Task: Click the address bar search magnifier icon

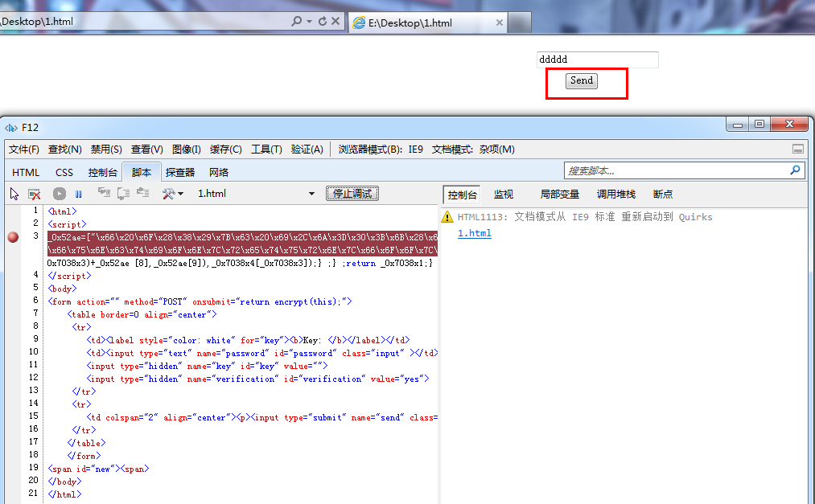Action: click(x=296, y=21)
